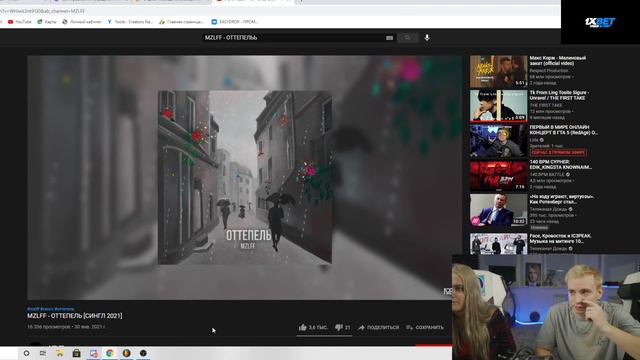
Task: Open Главная страница bookmark
Action: pyautogui.click(x=181, y=22)
